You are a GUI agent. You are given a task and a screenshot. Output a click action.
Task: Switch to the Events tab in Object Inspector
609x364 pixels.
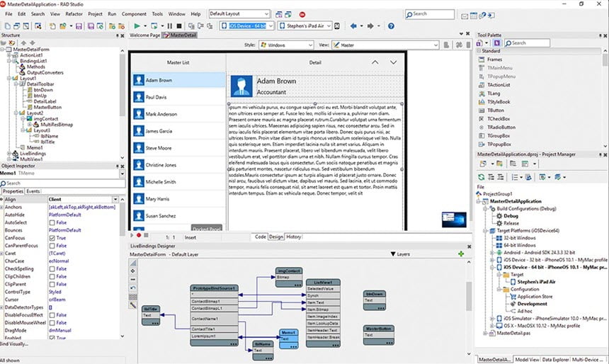33,191
